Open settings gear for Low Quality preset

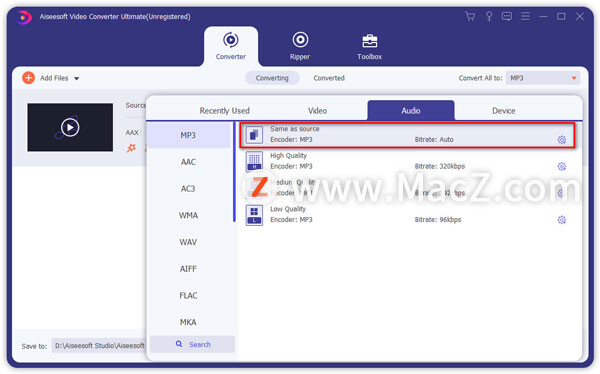[561, 220]
